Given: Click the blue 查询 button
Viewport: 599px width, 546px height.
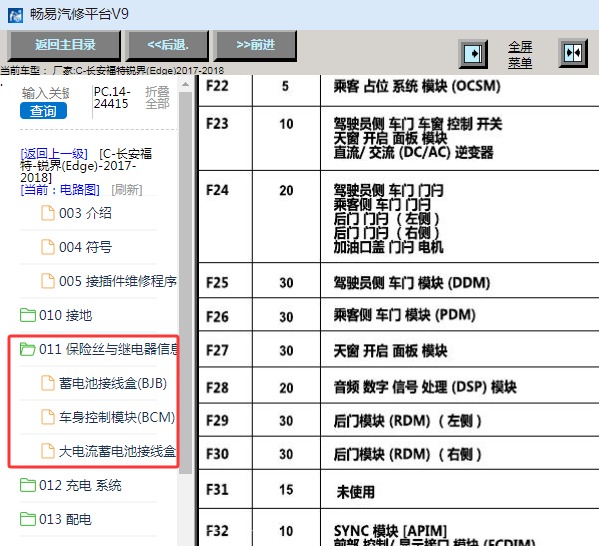Looking at the screenshot, I should coord(44,111).
